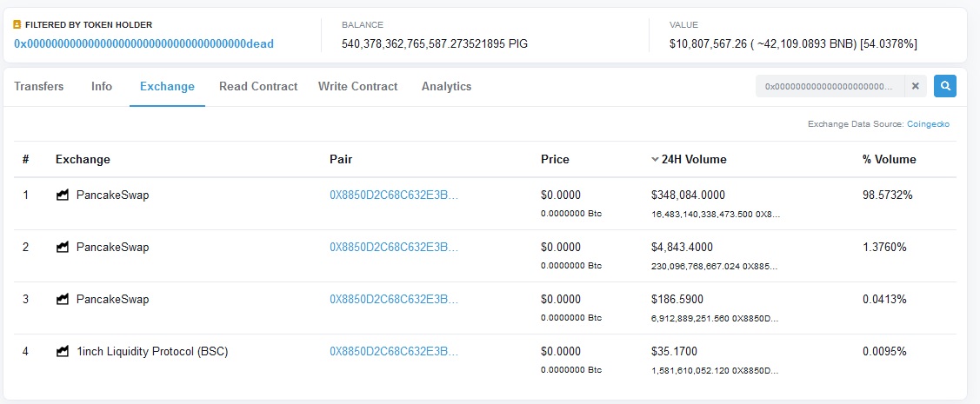Click the Pair column header
The image size is (980, 404).
341,159
